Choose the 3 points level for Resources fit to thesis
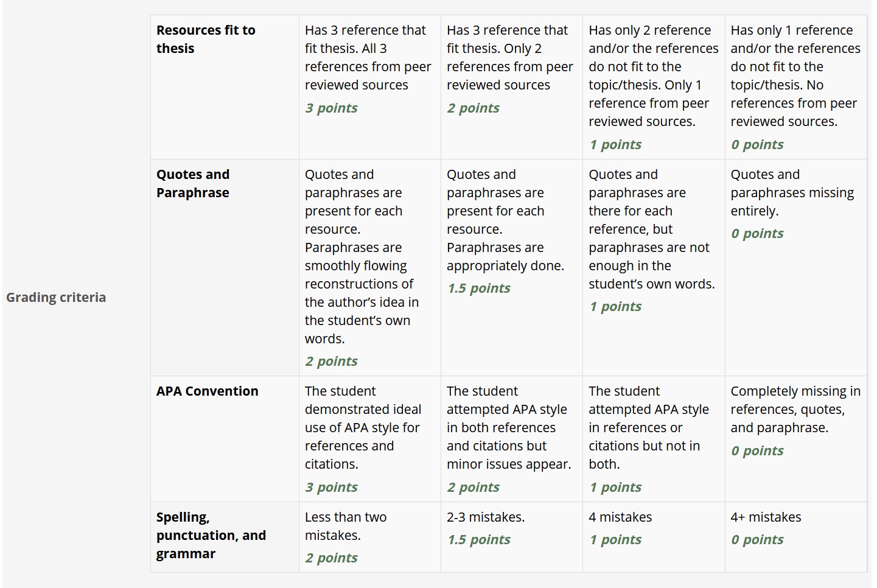The image size is (877, 588). tap(369, 68)
